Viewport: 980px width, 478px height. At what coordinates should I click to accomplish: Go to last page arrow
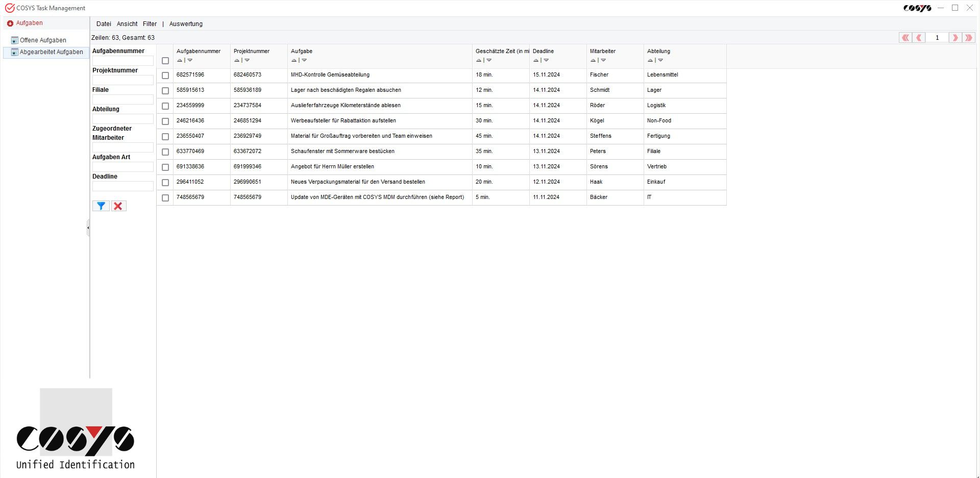pyautogui.click(x=968, y=38)
